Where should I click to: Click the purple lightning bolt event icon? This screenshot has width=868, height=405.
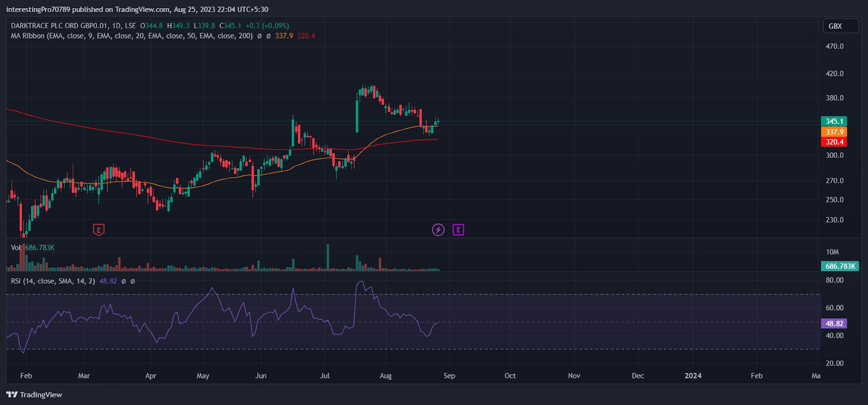pyautogui.click(x=438, y=230)
